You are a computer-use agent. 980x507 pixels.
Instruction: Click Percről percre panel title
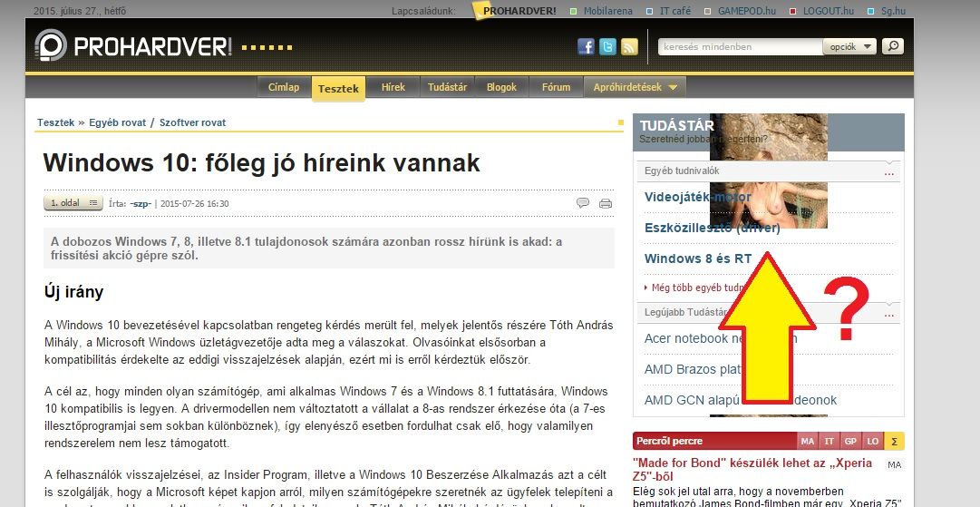(x=669, y=441)
